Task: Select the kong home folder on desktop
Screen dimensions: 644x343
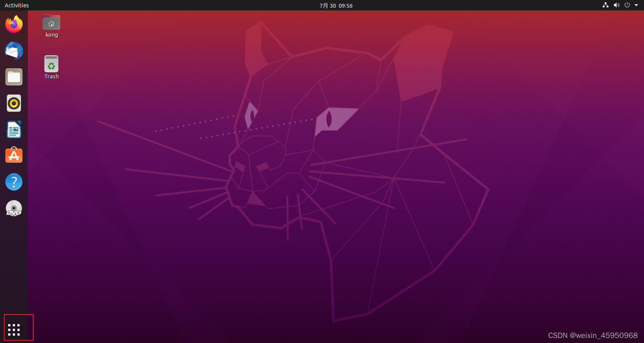Action: pos(51,22)
